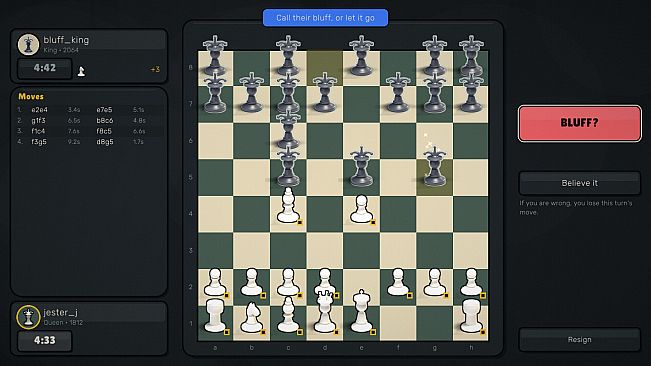Select the black piece on g8
Image resolution: width=651 pixels, height=366 pixels.
pos(434,56)
